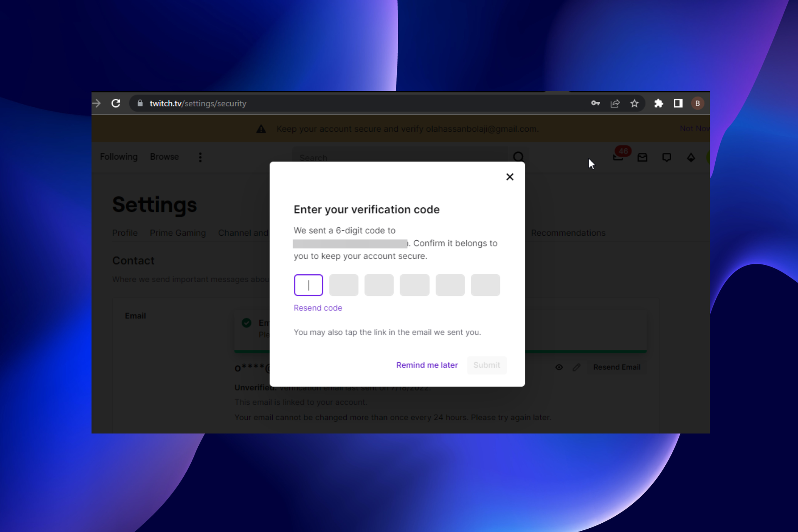Image resolution: width=798 pixels, height=532 pixels.
Task: Open the profile avatar menu
Action: coord(697,103)
